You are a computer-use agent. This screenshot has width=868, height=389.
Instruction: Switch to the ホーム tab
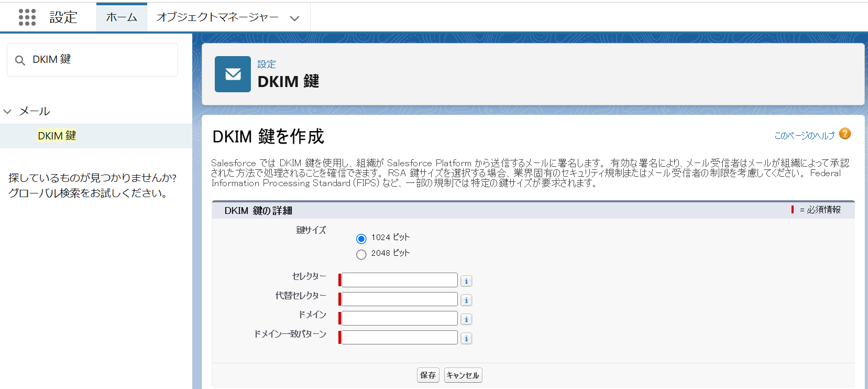click(x=122, y=17)
